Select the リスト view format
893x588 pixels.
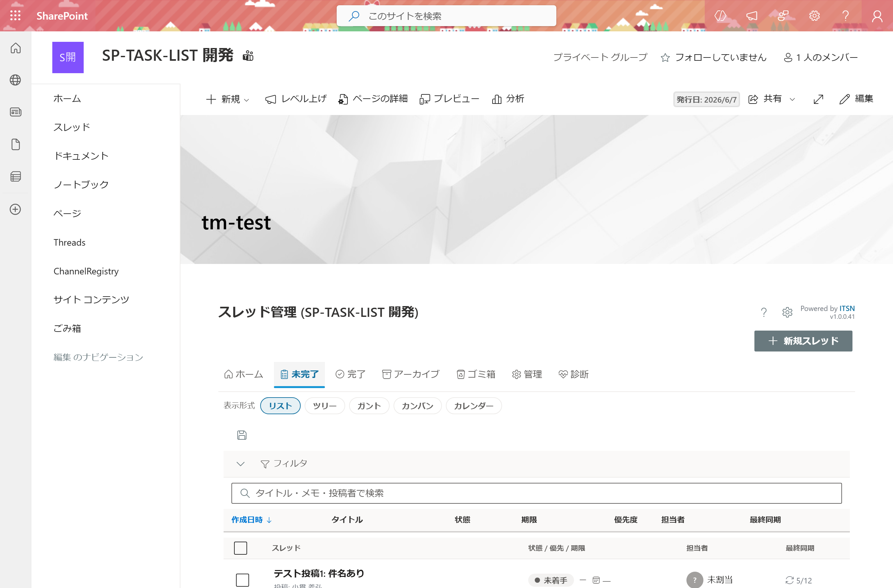[x=280, y=405]
